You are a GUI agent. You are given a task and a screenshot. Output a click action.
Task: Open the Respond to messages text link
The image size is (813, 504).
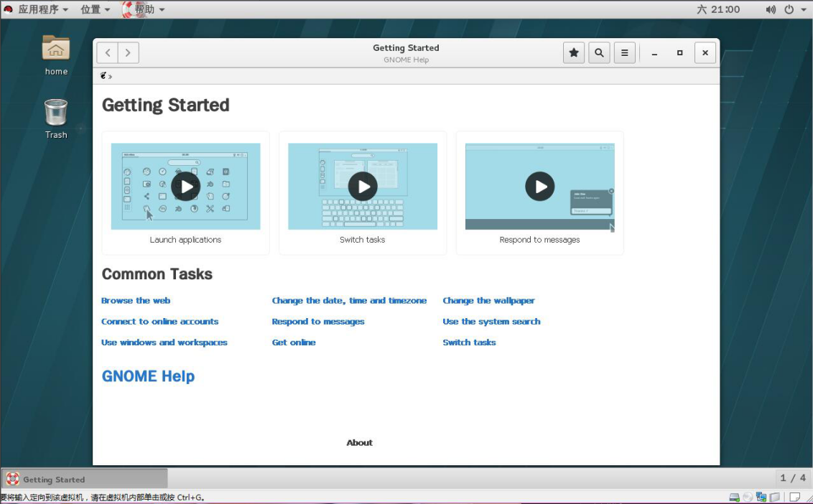(x=318, y=322)
